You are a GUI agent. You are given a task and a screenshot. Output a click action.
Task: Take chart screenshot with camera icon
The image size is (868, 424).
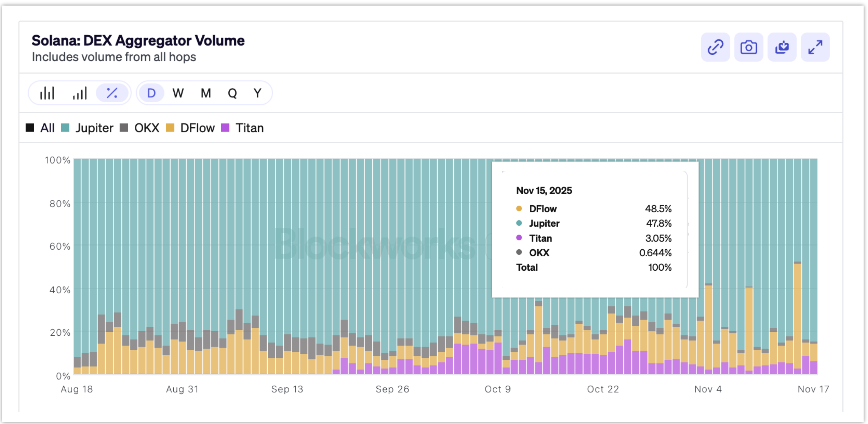click(748, 47)
